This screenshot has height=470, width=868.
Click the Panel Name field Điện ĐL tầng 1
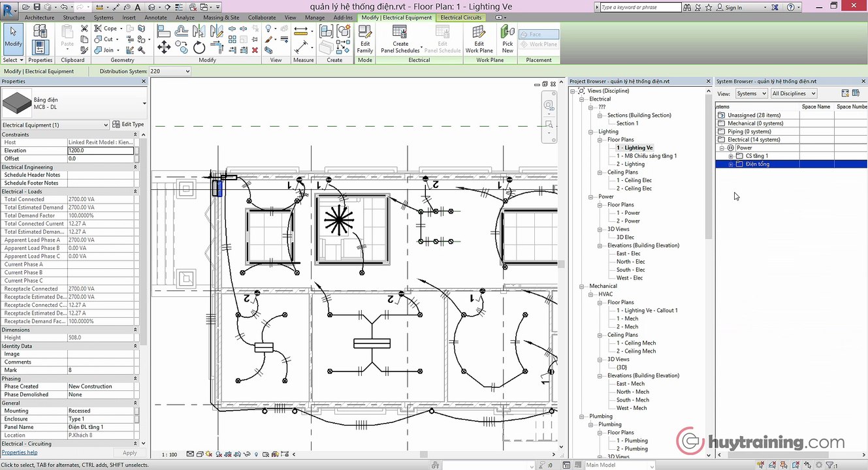click(101, 427)
